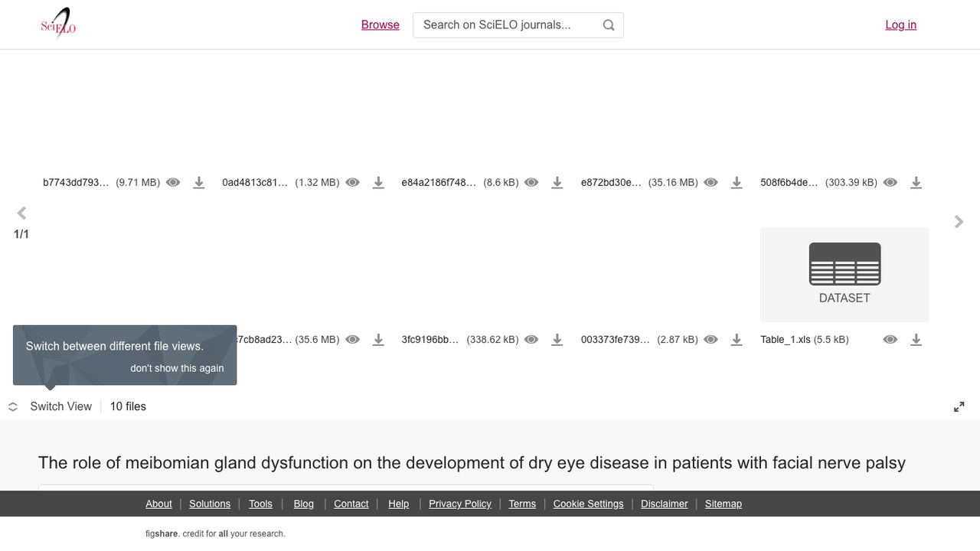Dismiss tooltip with don't show this again
The height and width of the screenshot is (551, 980).
point(177,368)
